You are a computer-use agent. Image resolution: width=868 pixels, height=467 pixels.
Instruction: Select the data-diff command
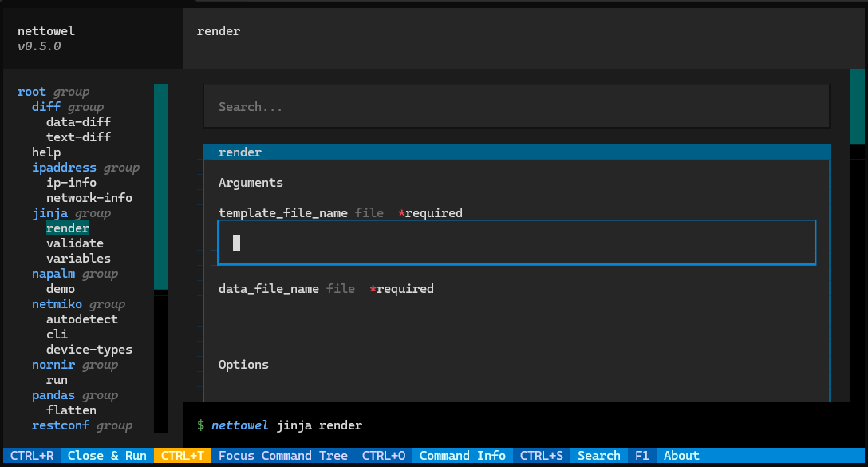click(x=79, y=122)
